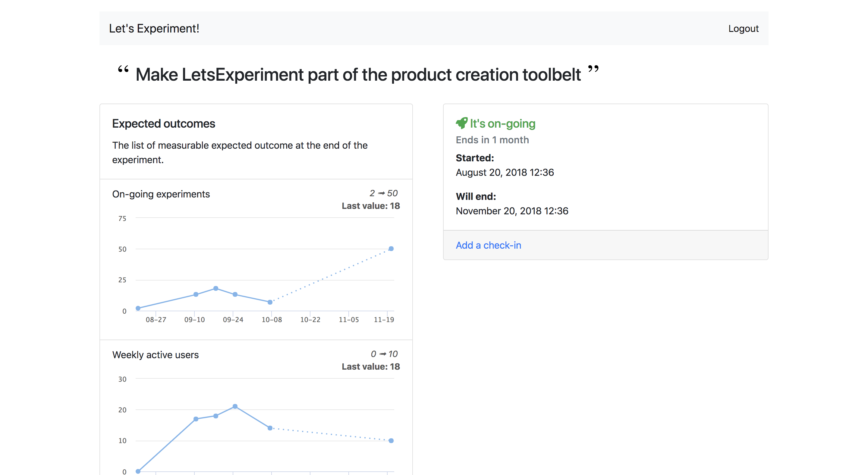
Task: Open the Add a check-in link
Action: click(x=488, y=245)
